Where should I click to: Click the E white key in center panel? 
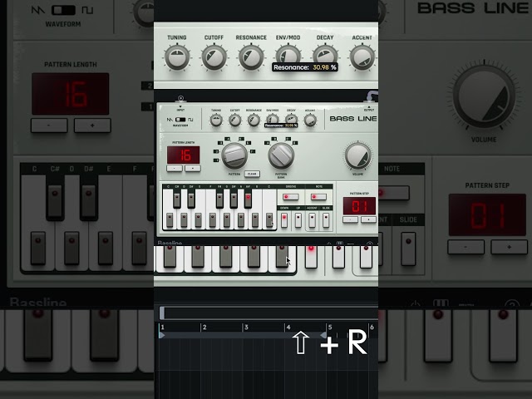click(198, 220)
